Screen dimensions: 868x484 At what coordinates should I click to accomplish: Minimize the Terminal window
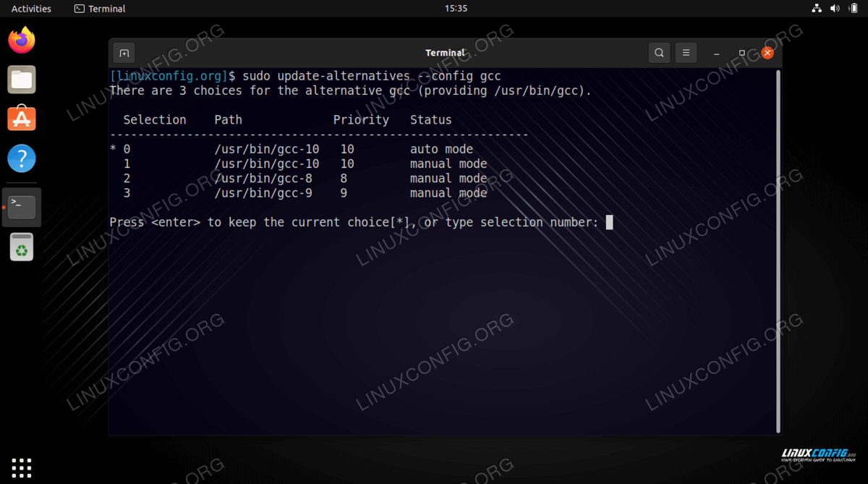point(716,54)
